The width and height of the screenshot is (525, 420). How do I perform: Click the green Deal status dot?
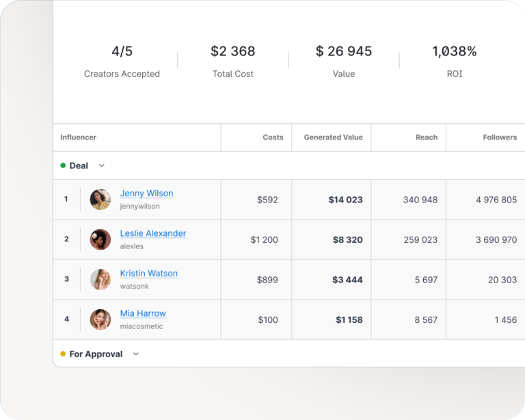tap(63, 166)
